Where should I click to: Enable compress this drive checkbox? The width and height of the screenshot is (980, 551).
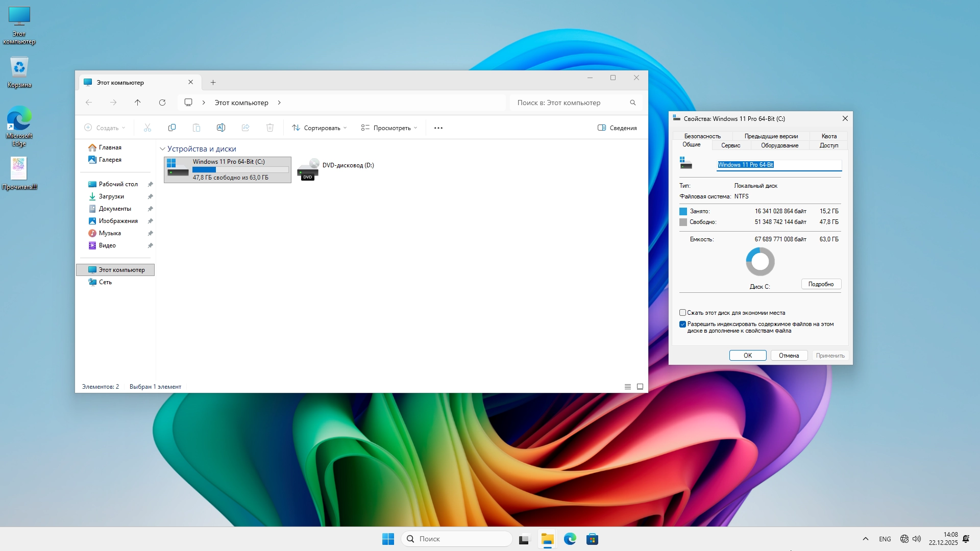(682, 313)
